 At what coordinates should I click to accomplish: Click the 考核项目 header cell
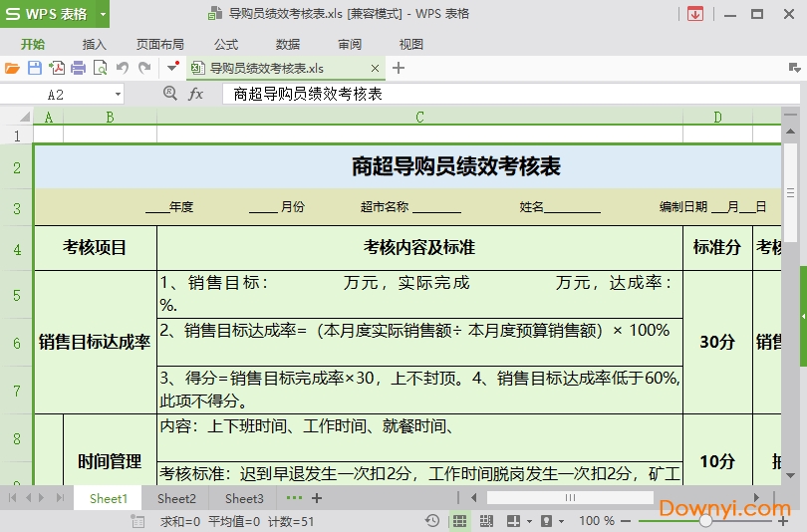pyautogui.click(x=96, y=248)
